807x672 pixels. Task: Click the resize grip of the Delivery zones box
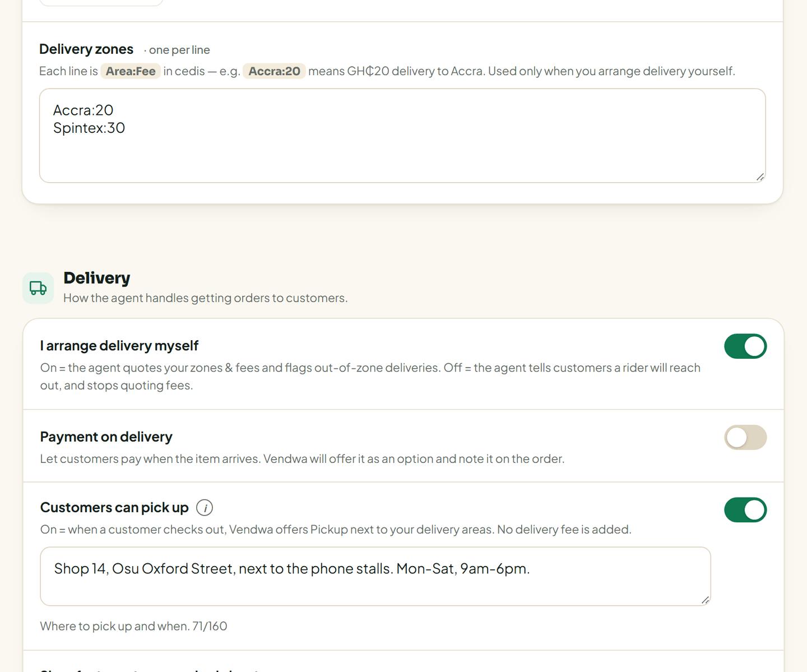[x=760, y=177]
